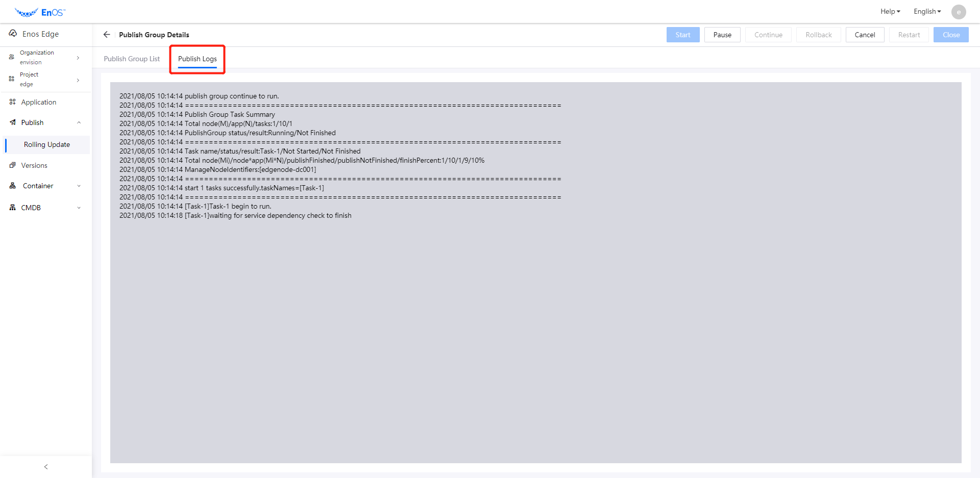Expand the Container submenu chevron

point(79,186)
